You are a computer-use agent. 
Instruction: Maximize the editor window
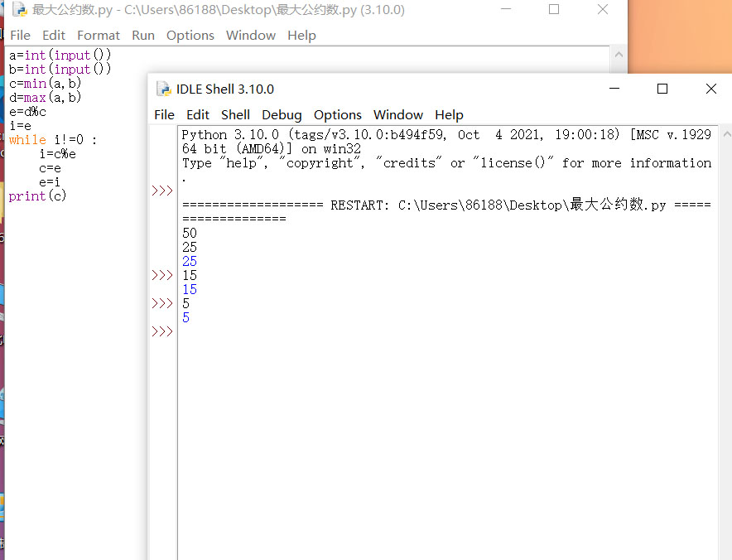[554, 9]
